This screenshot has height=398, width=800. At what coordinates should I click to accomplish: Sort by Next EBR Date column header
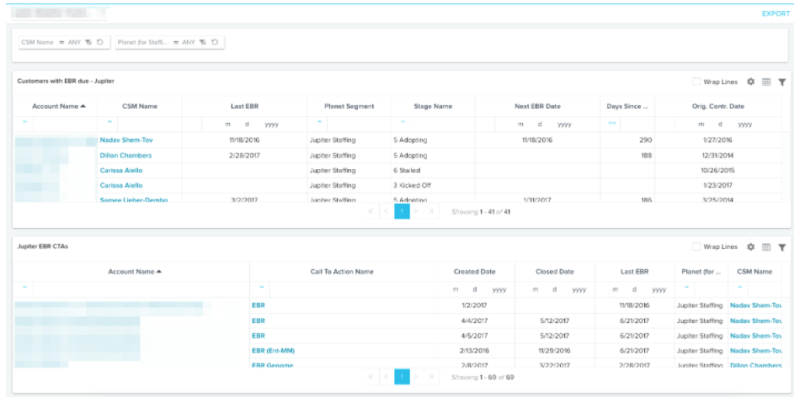point(537,106)
